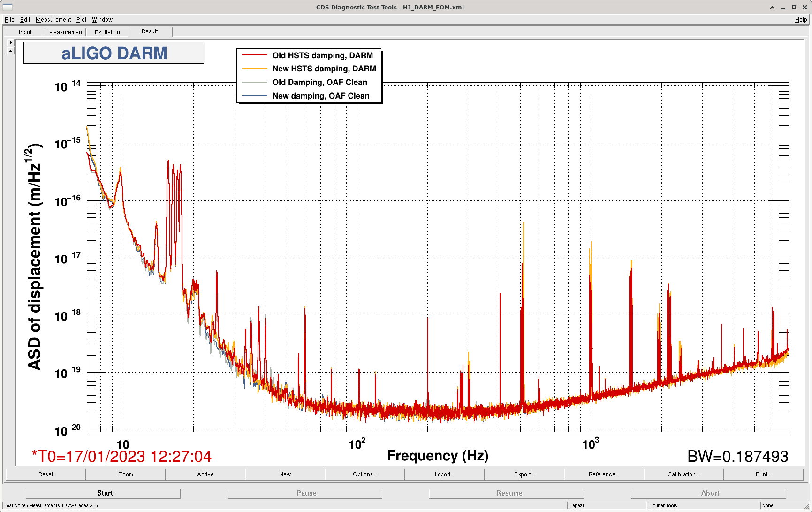Open the Help menu

pyautogui.click(x=801, y=20)
